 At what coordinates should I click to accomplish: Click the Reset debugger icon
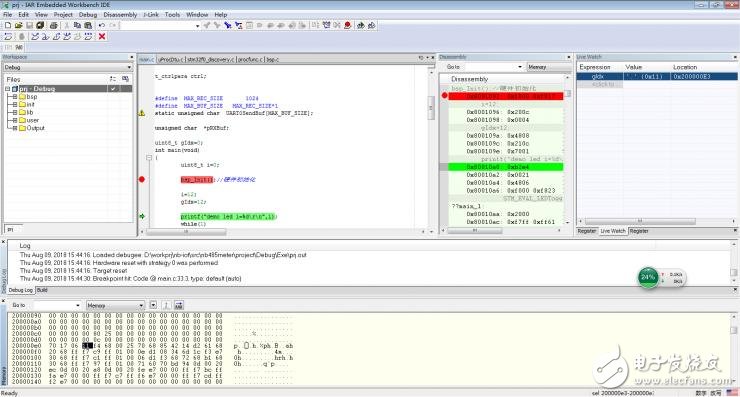coord(8,36)
